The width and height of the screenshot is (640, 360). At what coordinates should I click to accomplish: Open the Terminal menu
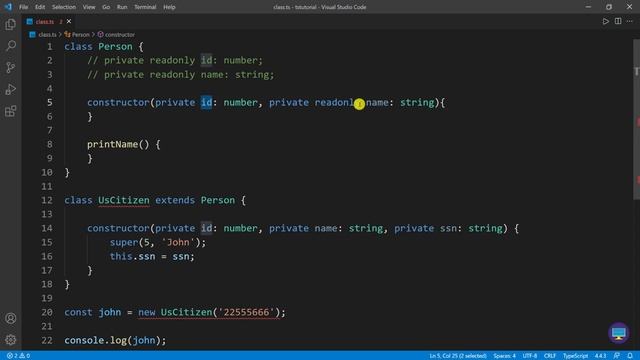145,7
